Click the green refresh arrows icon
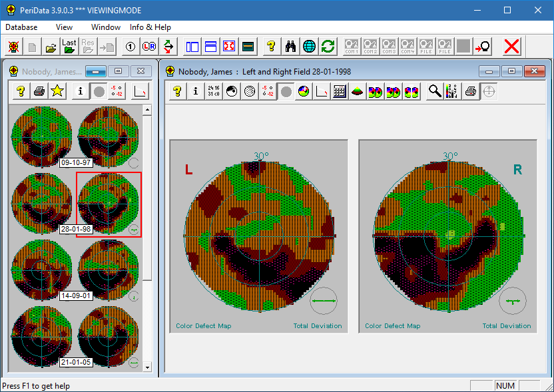 pos(328,46)
